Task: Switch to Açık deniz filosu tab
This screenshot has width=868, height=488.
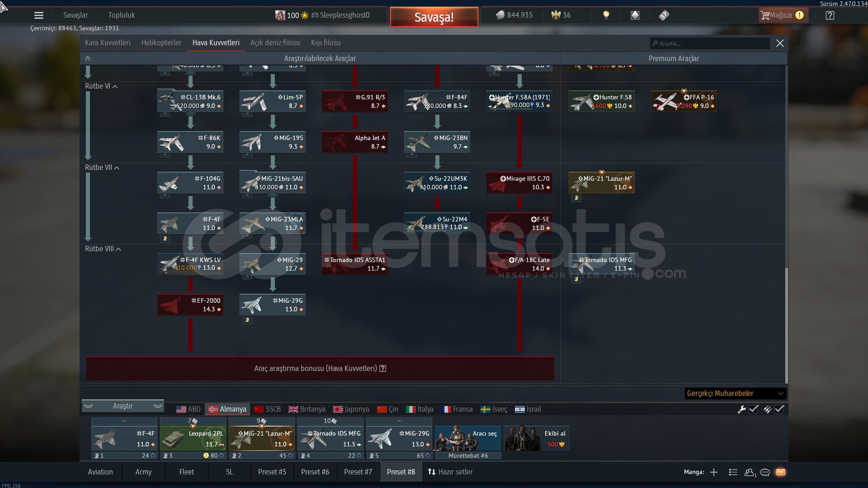Action: coord(275,43)
